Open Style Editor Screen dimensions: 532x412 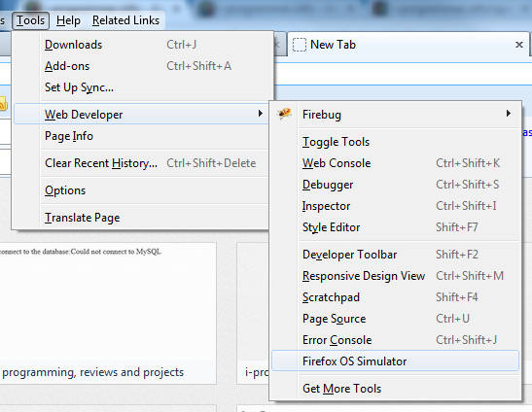point(395,227)
